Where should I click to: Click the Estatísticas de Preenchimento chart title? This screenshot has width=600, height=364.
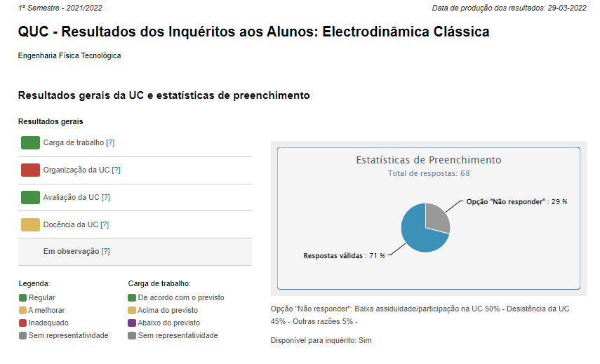[429, 160]
